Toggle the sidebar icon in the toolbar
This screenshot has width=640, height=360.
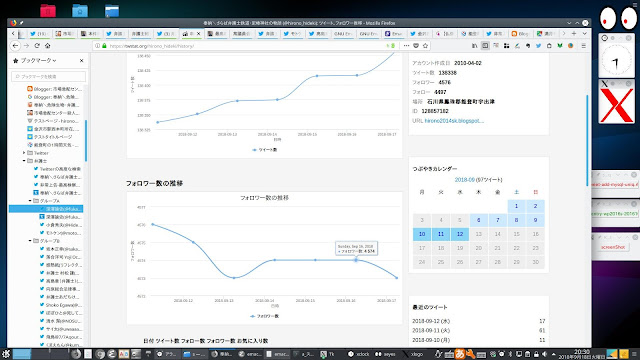[x=485, y=46]
